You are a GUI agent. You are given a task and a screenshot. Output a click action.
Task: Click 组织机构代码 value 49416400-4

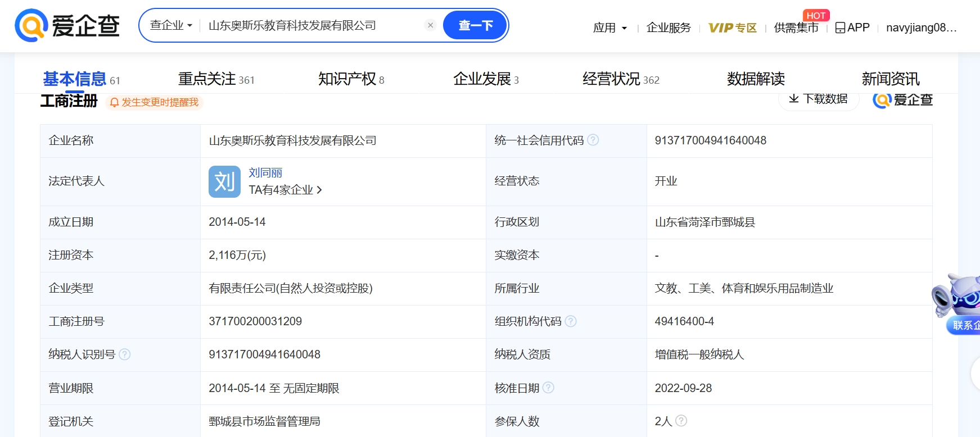(684, 321)
